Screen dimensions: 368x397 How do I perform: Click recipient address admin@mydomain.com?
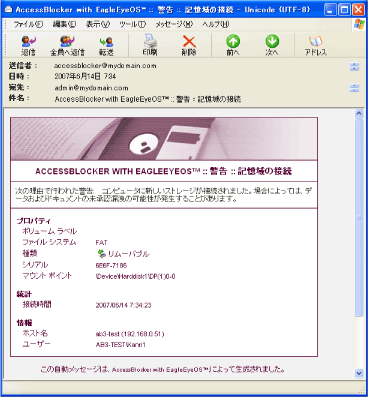coord(91,88)
